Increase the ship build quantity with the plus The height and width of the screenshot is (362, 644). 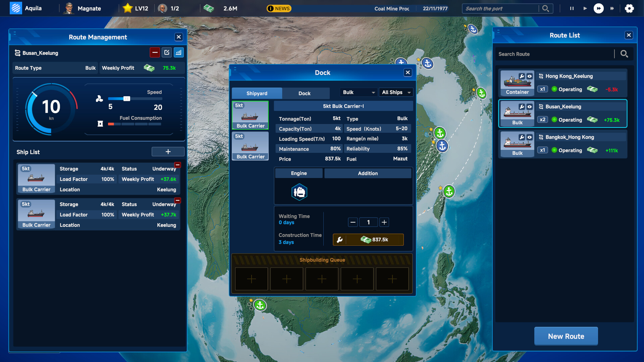click(x=384, y=222)
